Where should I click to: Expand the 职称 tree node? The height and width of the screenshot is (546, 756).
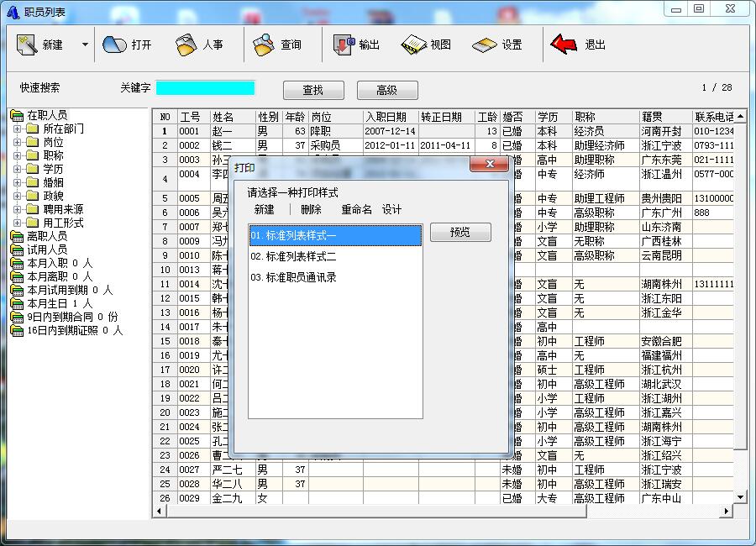point(18,155)
